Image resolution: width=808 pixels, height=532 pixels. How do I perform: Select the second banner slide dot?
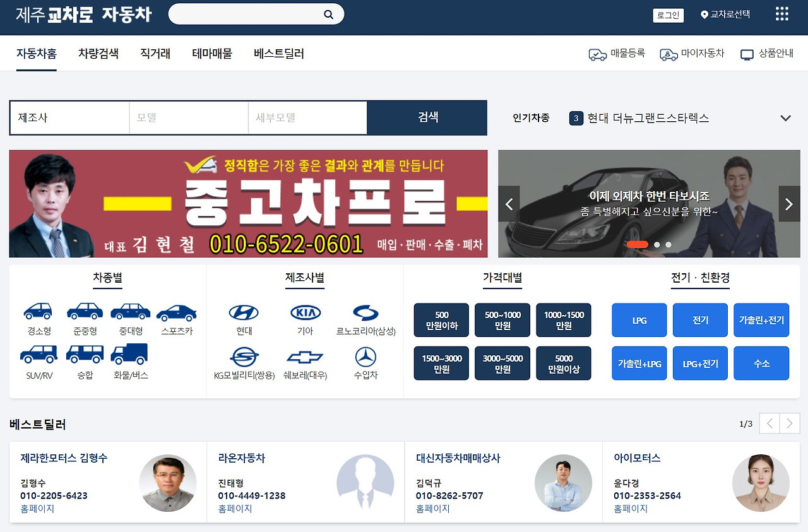(x=657, y=244)
